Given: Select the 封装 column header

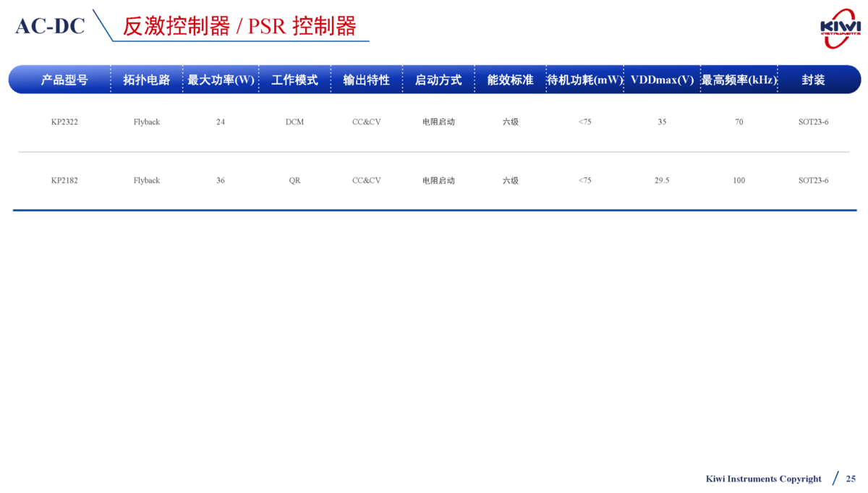Looking at the screenshot, I should pos(813,80).
